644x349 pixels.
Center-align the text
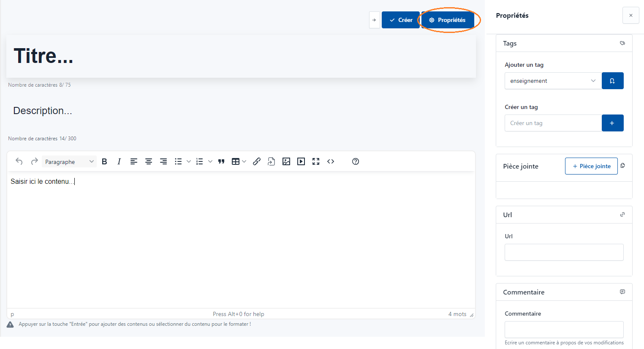149,161
